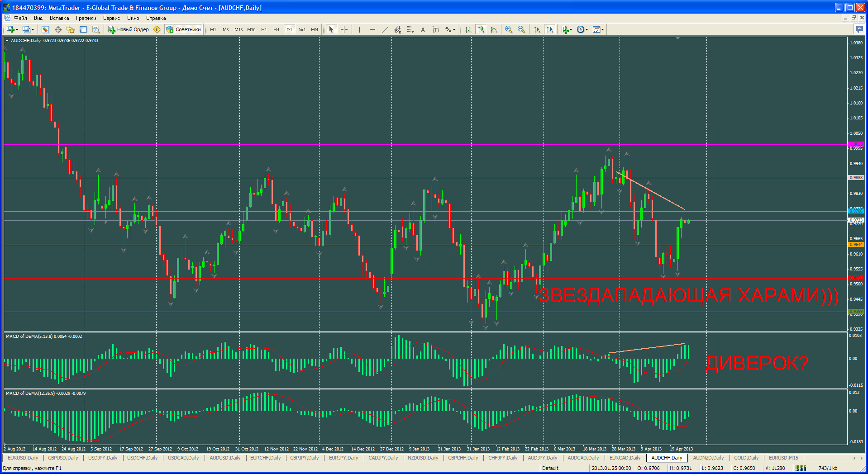Open the Файл menu
Viewport: 868px width, 474px height.
(x=20, y=18)
